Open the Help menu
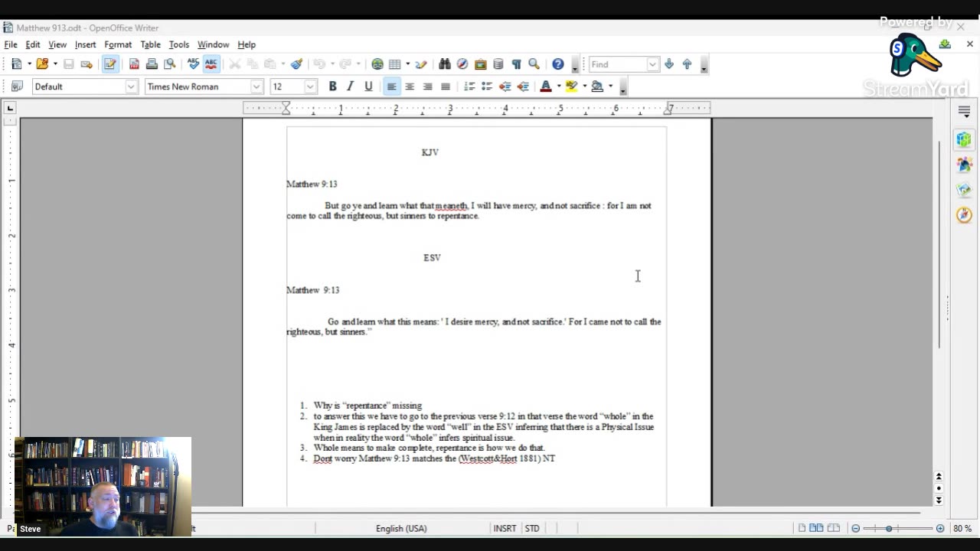980x551 pixels. (247, 44)
